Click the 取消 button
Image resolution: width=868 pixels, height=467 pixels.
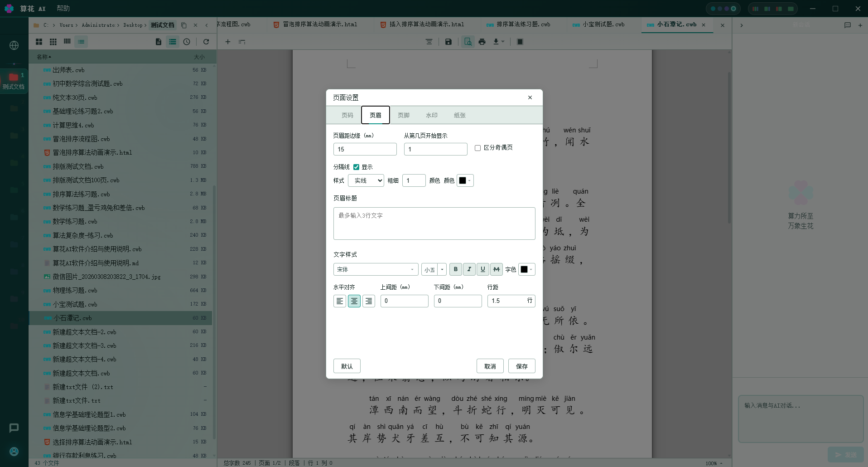[x=490, y=366]
